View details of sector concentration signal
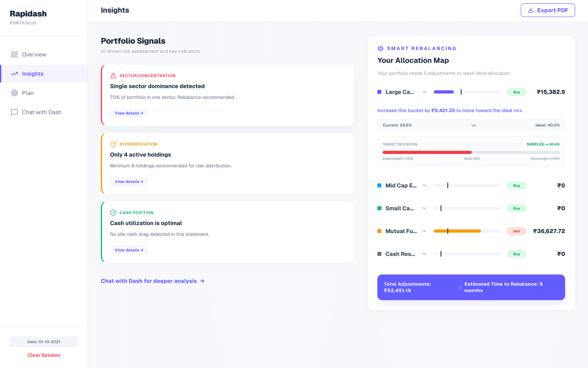Image resolution: width=588 pixels, height=368 pixels. [129, 113]
